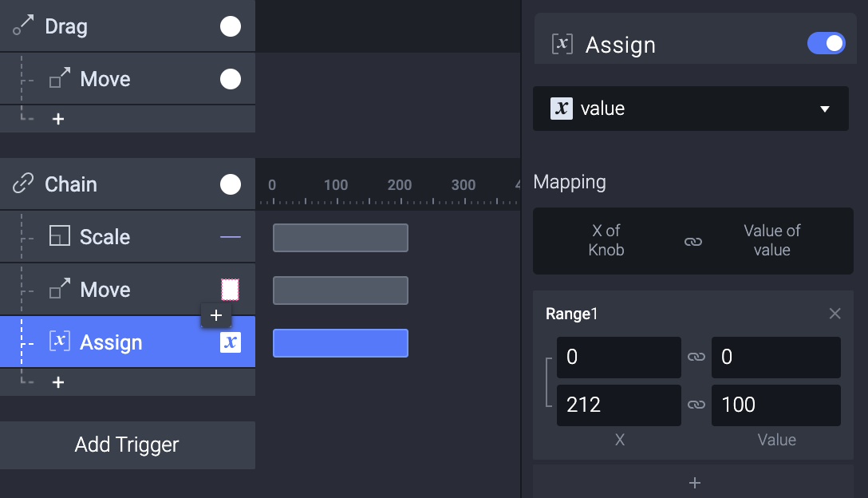Select the Move response under Chain
Screen dimensions: 868x498
(x=128, y=289)
